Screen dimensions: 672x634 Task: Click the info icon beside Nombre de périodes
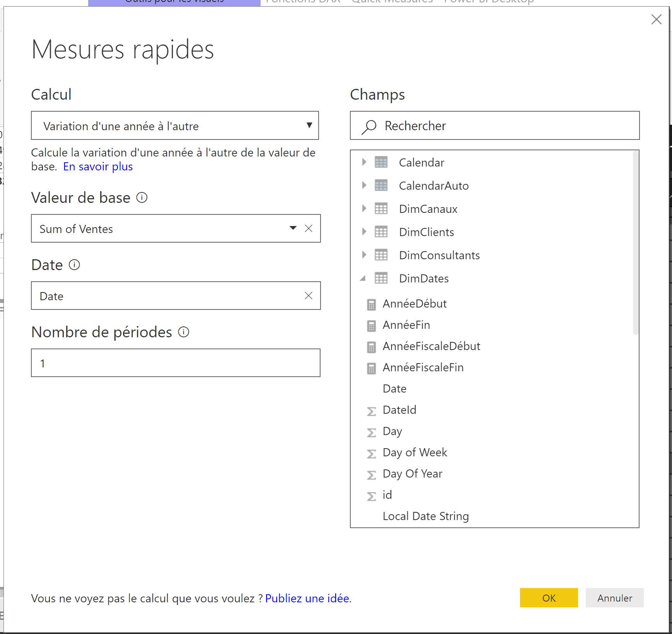click(184, 332)
